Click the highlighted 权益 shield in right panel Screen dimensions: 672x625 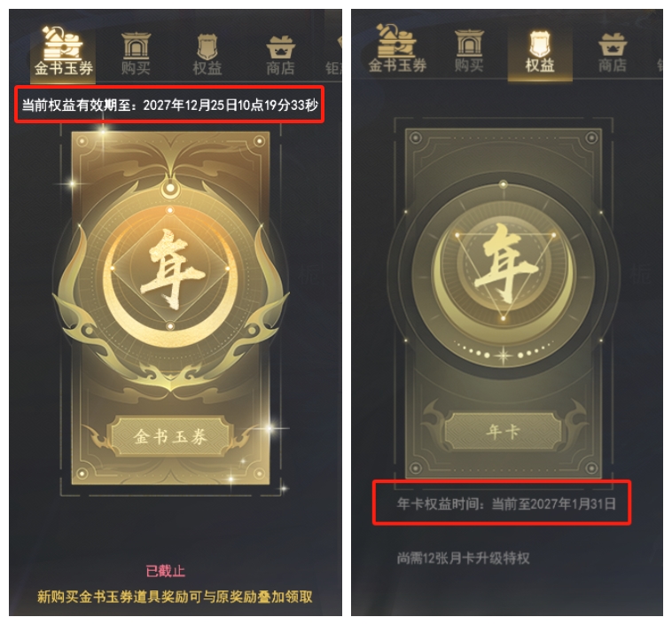tap(540, 43)
